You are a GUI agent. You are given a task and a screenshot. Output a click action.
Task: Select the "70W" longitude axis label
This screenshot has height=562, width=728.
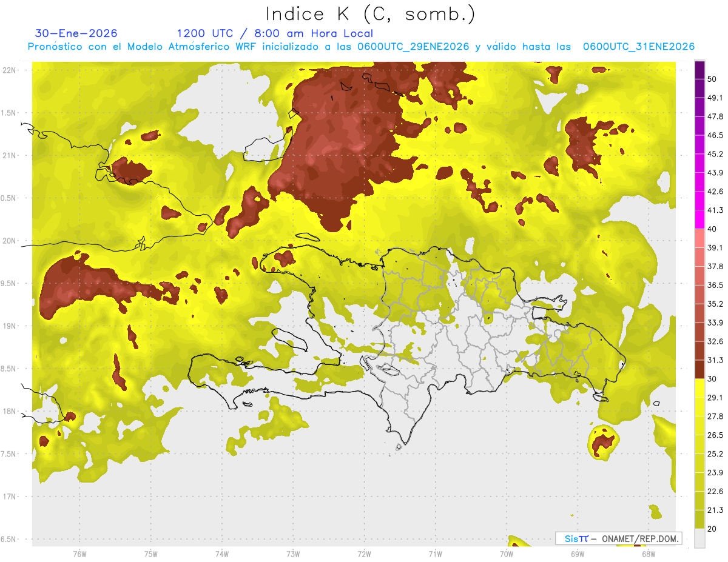(507, 554)
